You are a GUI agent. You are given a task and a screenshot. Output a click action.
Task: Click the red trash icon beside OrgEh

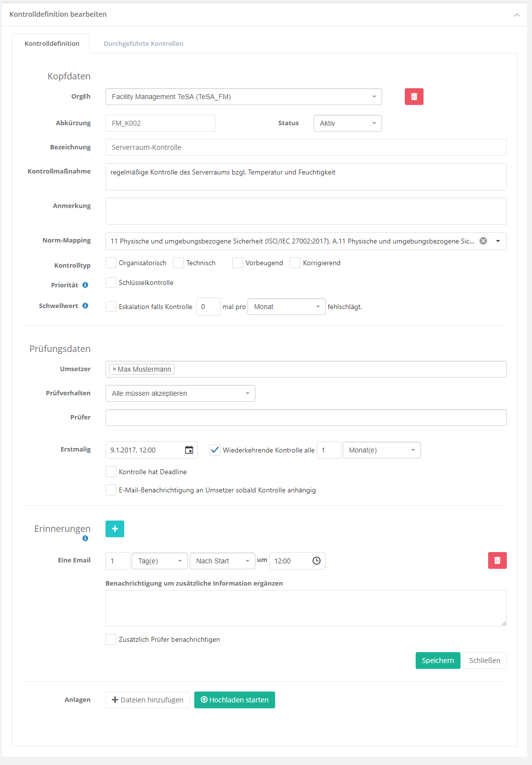click(x=414, y=97)
